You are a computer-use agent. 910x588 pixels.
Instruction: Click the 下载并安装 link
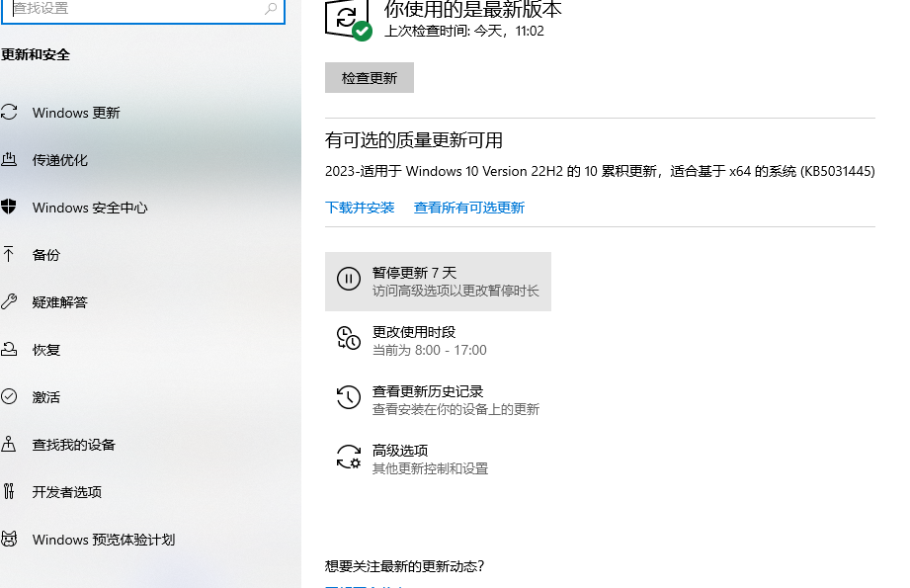coord(360,208)
